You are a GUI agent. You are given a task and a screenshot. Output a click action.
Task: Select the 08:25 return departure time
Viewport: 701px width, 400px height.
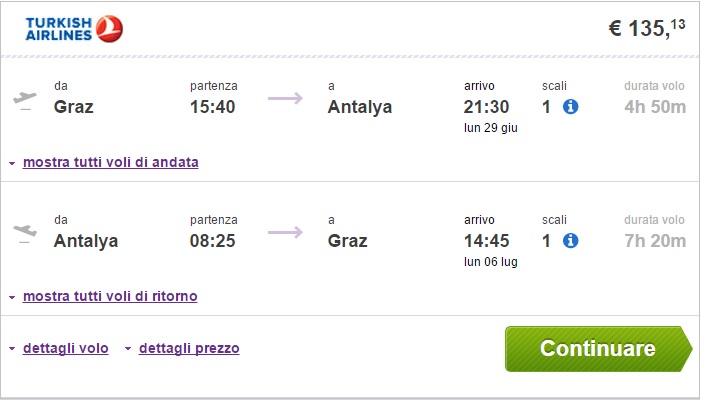coord(213,240)
